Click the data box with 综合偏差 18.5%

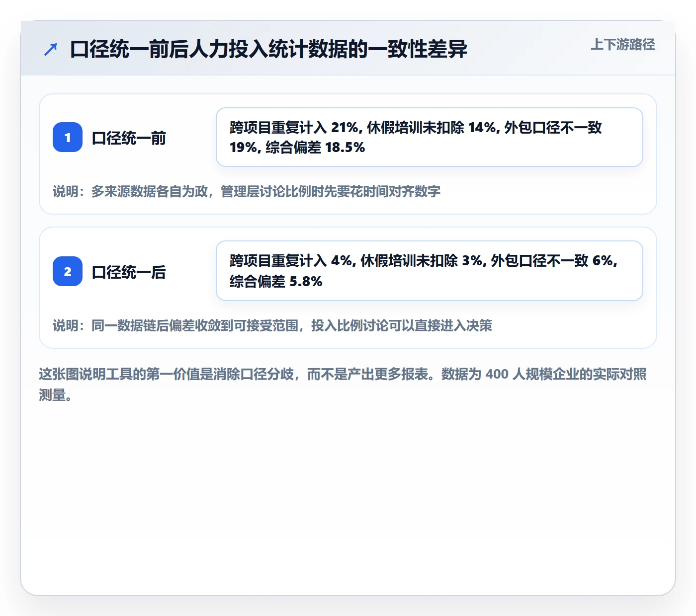tap(430, 137)
